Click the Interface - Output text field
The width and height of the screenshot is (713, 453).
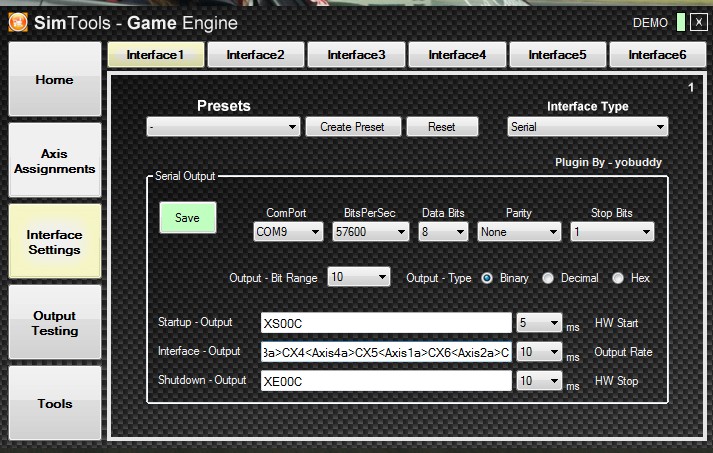387,352
